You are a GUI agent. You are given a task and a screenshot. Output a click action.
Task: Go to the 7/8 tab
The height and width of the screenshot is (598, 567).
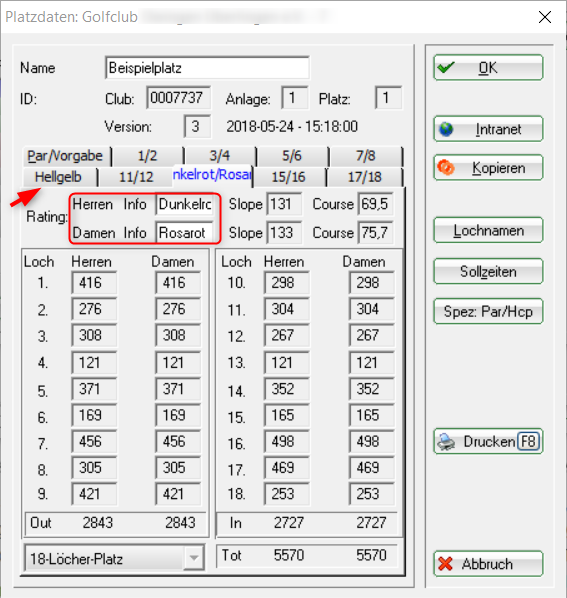click(365, 156)
